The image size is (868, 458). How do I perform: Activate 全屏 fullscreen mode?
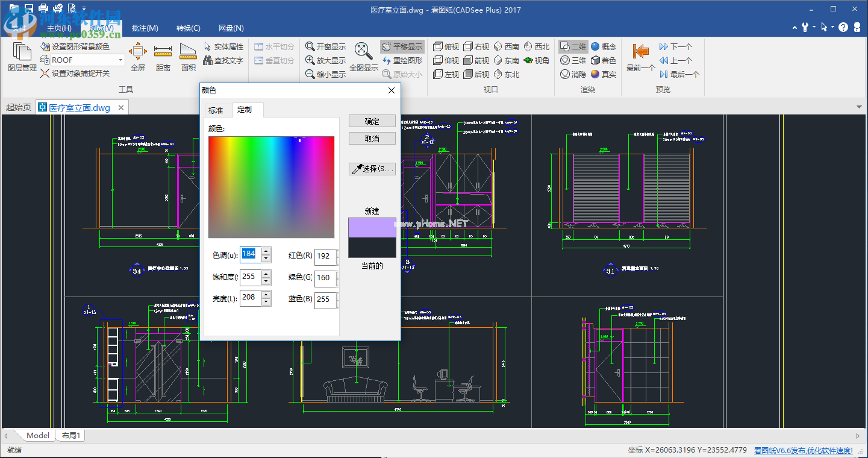(x=138, y=58)
